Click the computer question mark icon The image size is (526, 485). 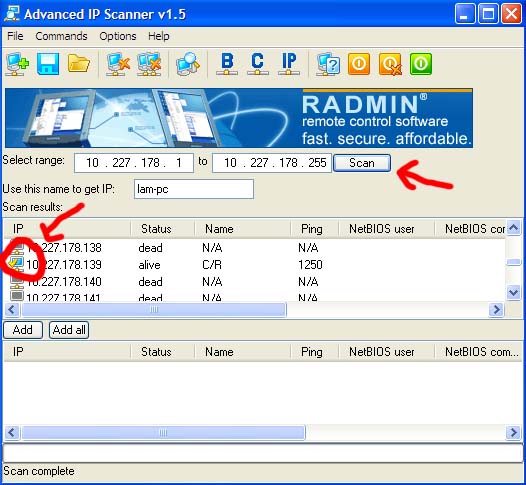click(328, 64)
